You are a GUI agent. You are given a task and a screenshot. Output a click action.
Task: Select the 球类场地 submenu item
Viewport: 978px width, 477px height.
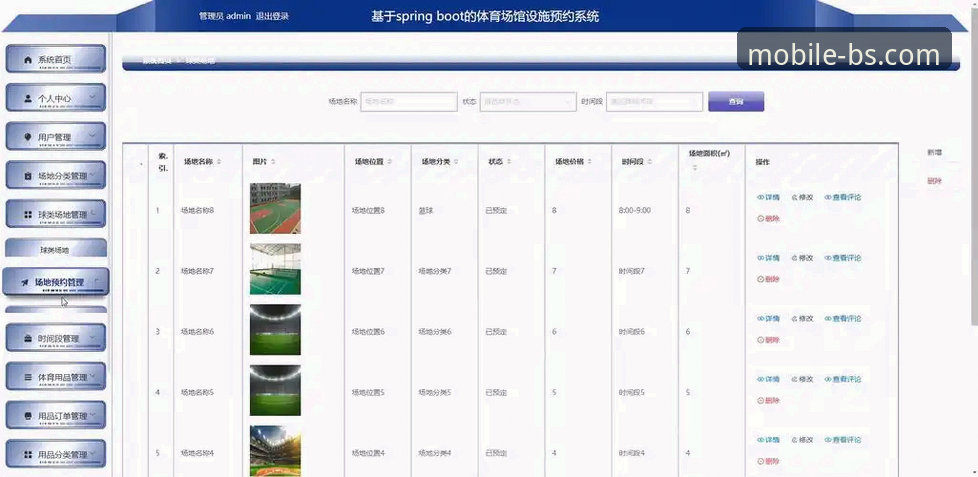[x=56, y=249]
